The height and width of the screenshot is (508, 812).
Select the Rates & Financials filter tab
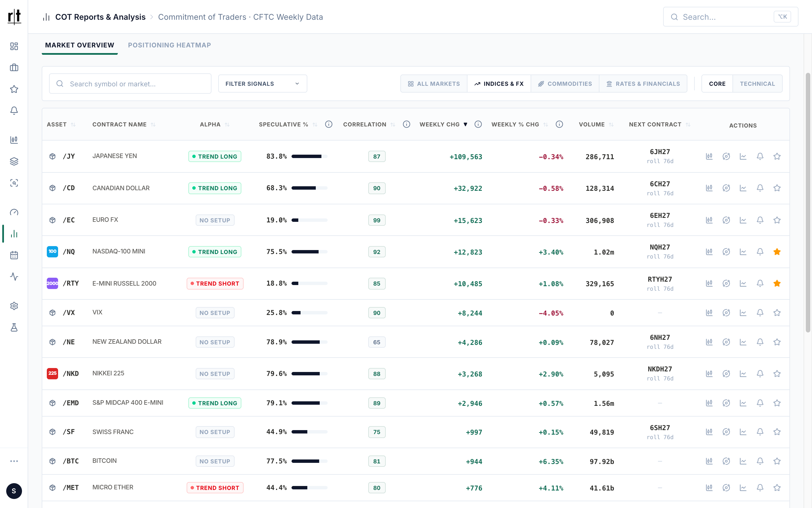click(x=643, y=84)
